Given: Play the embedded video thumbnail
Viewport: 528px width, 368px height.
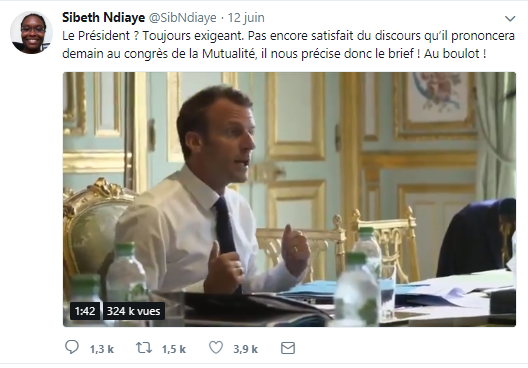Looking at the screenshot, I should pyautogui.click(x=289, y=199).
